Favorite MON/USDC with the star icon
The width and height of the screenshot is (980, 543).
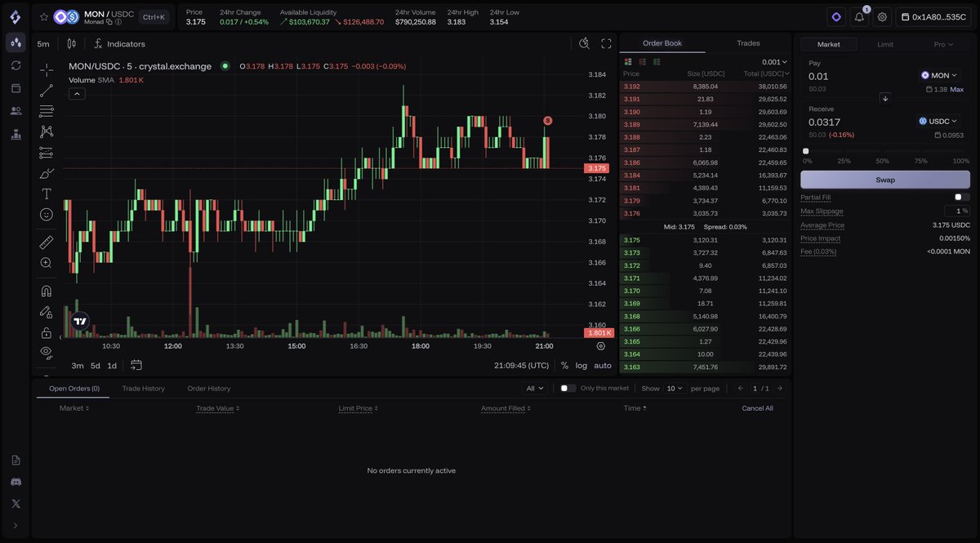pyautogui.click(x=44, y=16)
